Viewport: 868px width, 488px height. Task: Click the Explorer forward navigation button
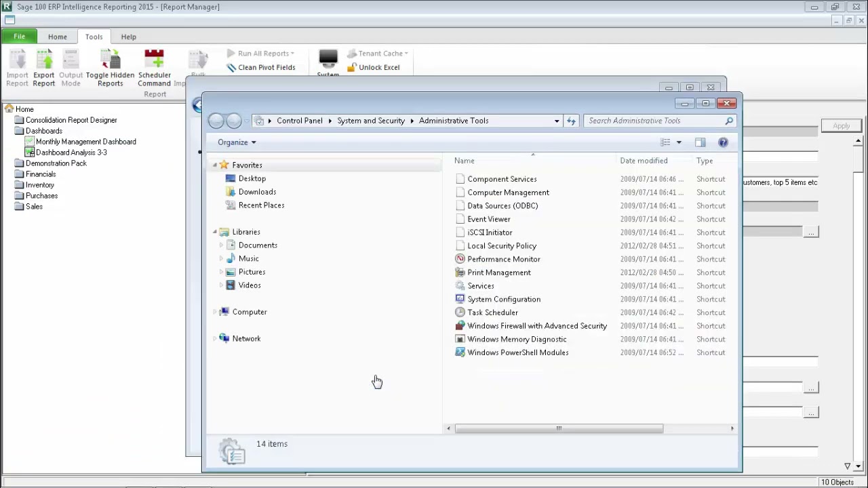pyautogui.click(x=234, y=121)
